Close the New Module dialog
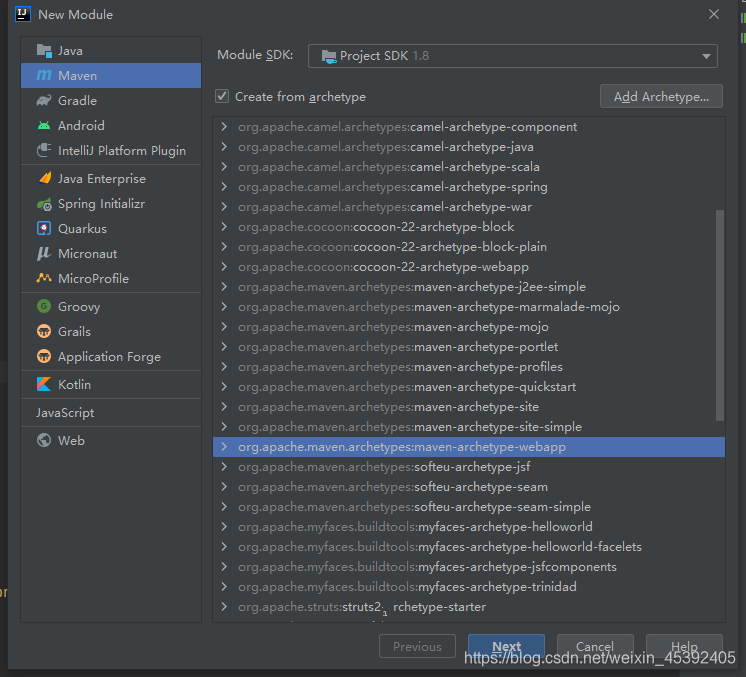The image size is (746, 677). point(714,14)
